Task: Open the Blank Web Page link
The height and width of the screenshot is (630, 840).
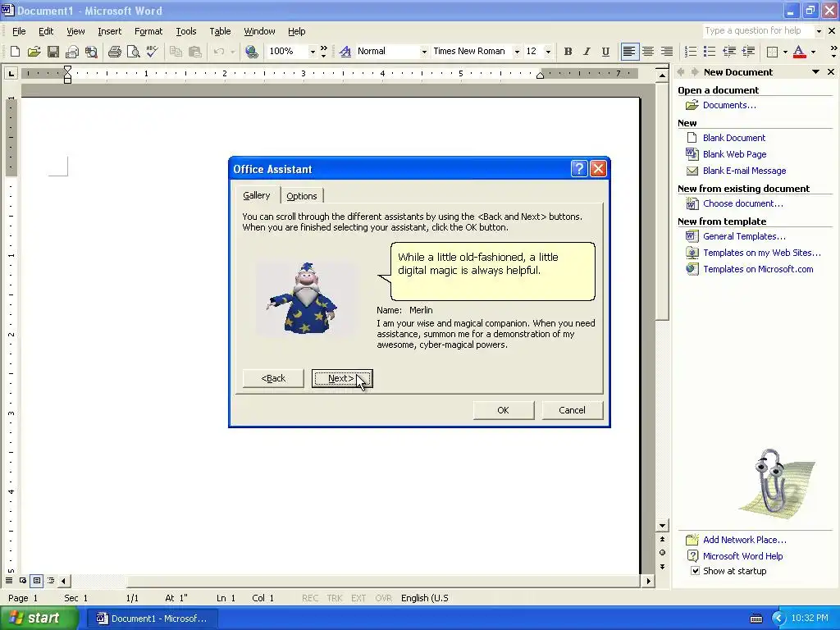Action: (x=734, y=154)
